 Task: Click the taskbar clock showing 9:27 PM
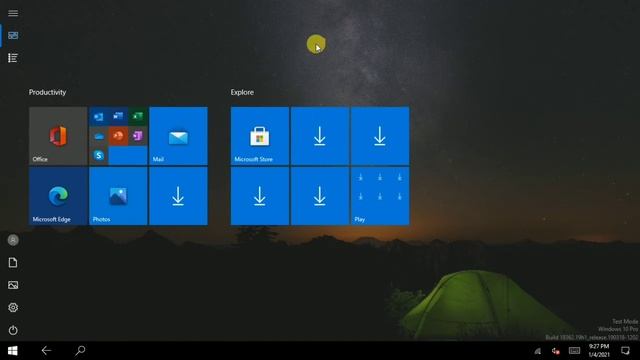(x=599, y=351)
